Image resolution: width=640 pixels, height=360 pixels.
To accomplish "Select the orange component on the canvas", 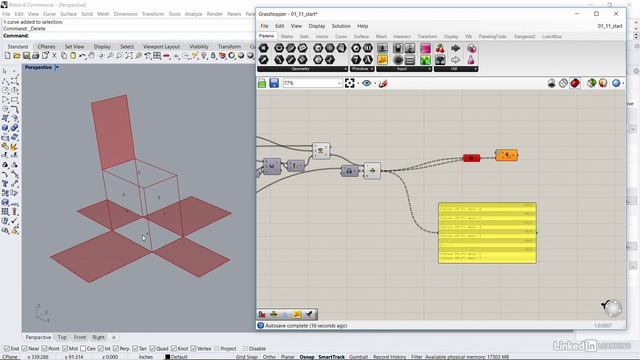I will (507, 155).
